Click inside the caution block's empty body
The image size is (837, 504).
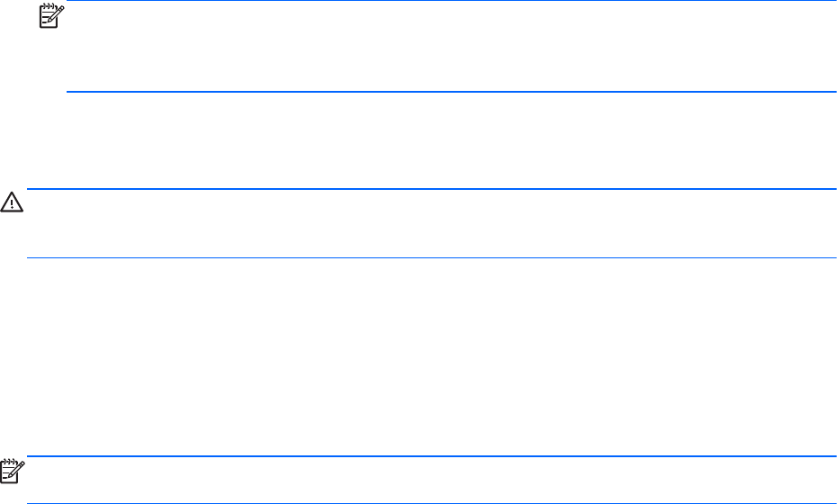pyautogui.click(x=432, y=223)
